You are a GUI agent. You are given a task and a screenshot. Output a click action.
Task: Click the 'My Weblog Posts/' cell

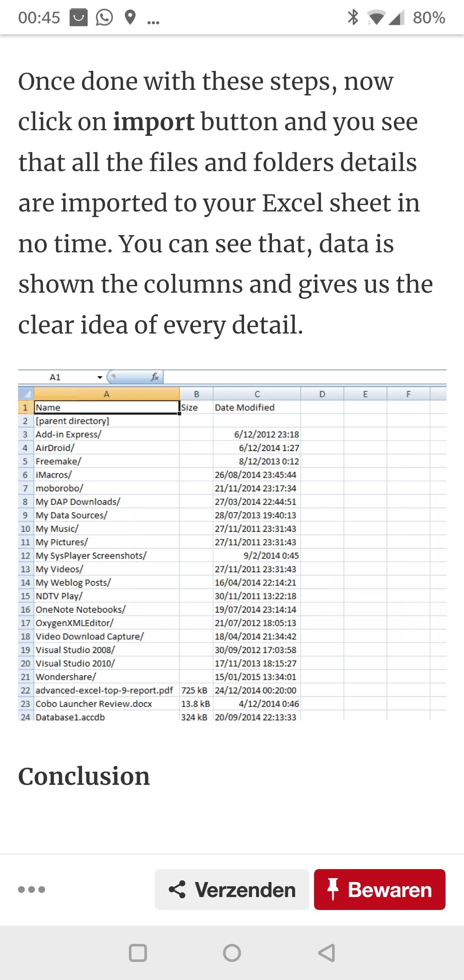point(107,582)
